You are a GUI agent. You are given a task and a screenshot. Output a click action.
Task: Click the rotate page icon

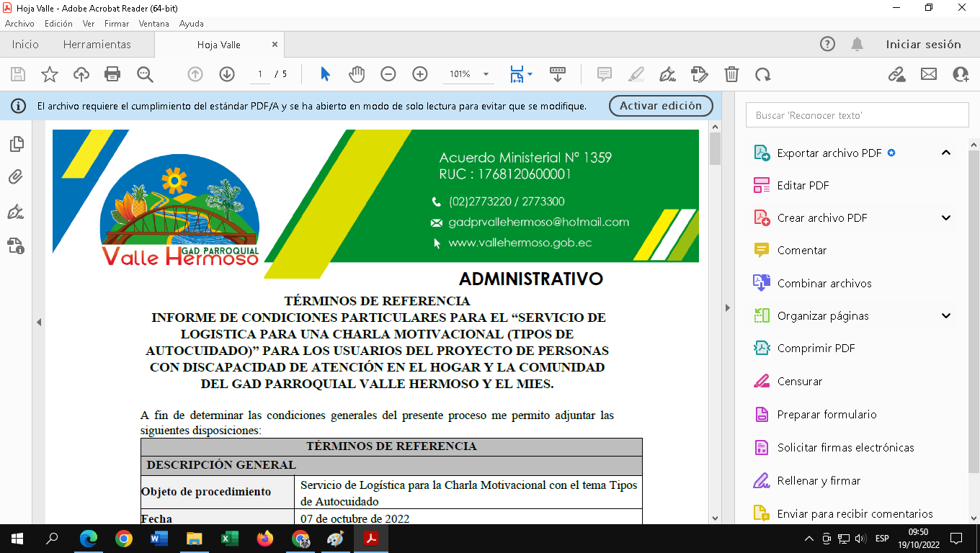tap(763, 74)
